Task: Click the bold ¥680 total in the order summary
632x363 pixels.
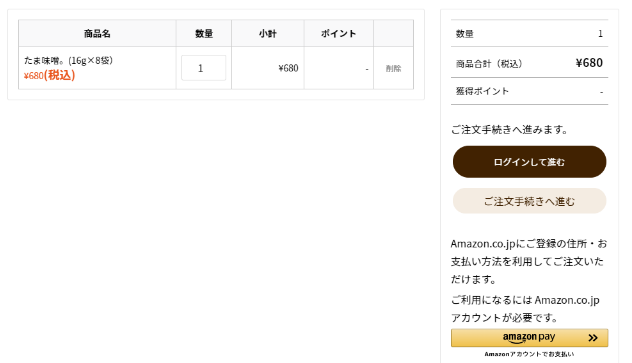Action: [x=589, y=63]
